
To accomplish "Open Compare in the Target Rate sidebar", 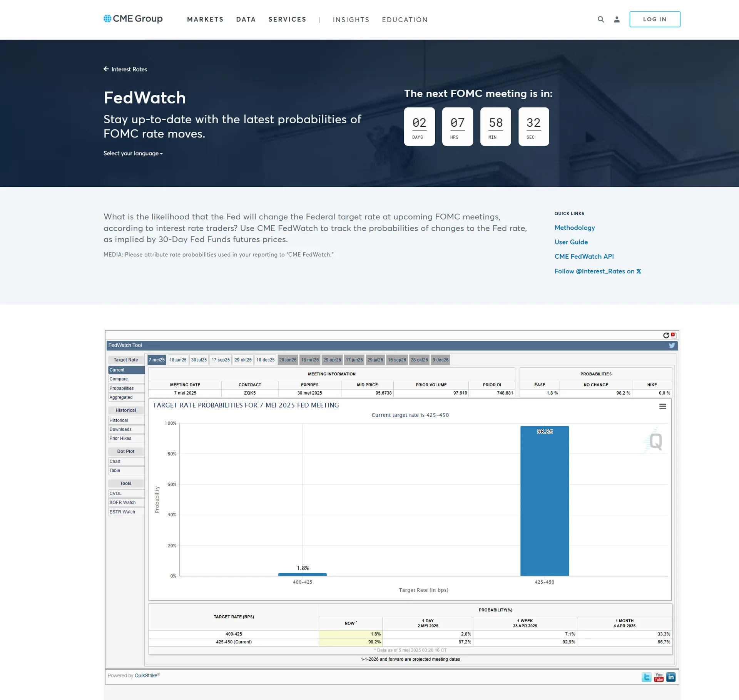I will (126, 379).
